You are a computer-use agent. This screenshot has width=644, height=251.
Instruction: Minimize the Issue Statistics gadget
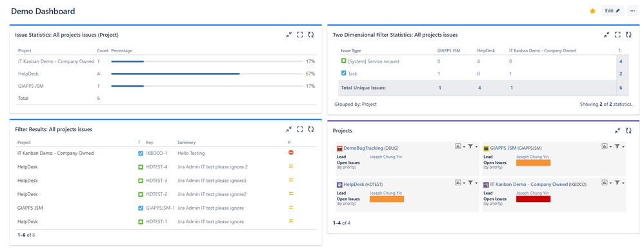click(x=288, y=35)
